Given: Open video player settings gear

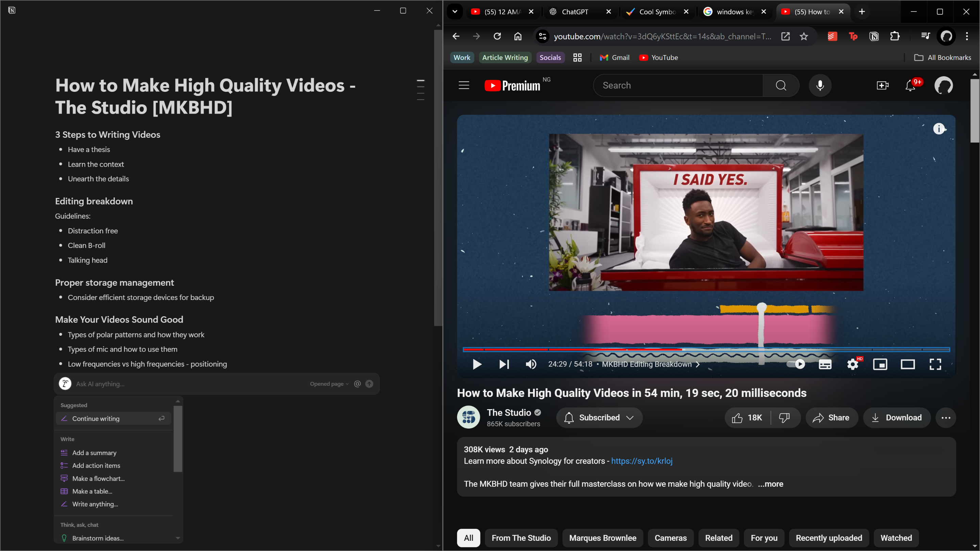Looking at the screenshot, I should pos(852,364).
